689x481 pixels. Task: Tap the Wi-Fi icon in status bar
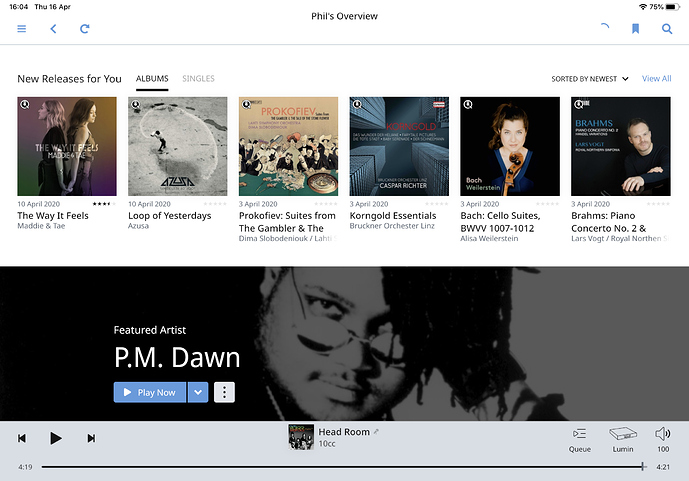[x=642, y=7]
